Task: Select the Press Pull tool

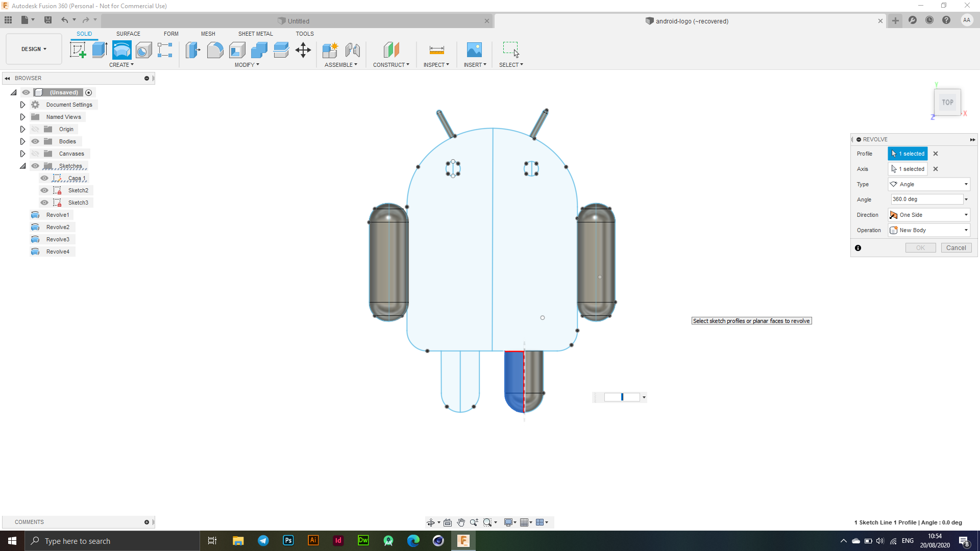Action: click(193, 50)
